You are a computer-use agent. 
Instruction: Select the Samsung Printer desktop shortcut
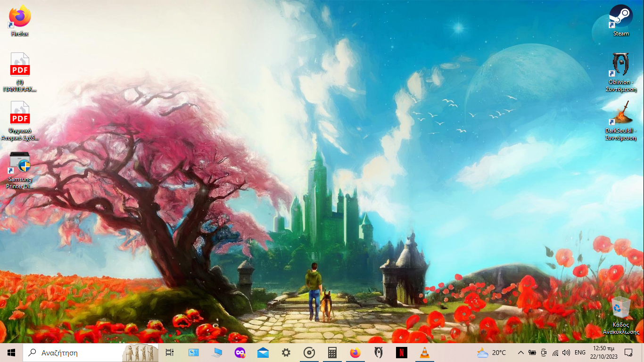pos(20,170)
